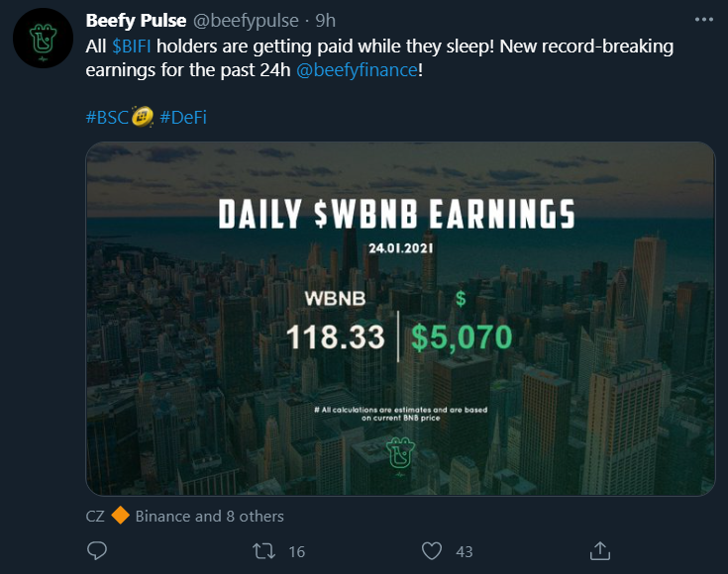Click the @beefypulse handle
This screenshot has height=574, width=728.
[x=243, y=20]
